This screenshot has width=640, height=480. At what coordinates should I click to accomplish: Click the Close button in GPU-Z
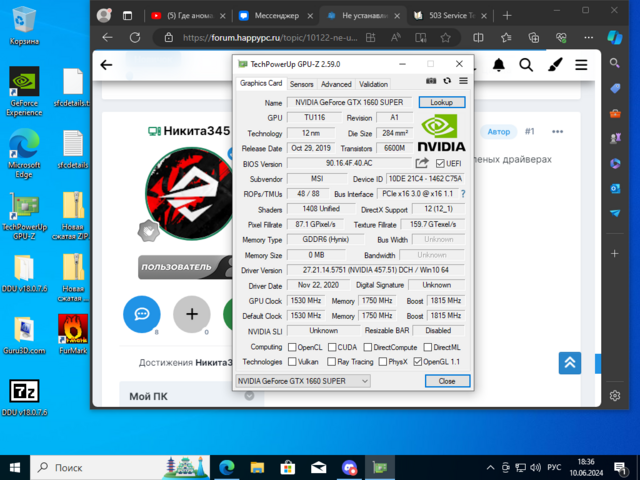pos(446,381)
